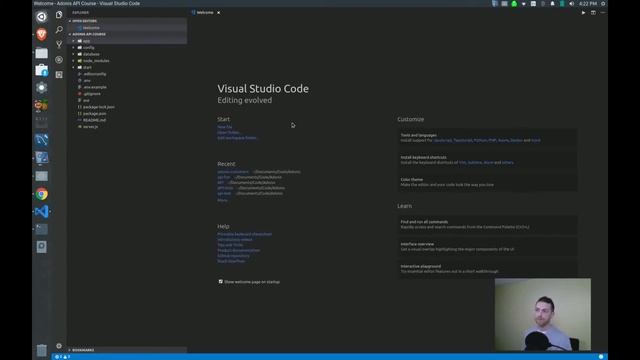Viewport: 640px width, 360px height.
Task: Select the Welcome editor tab
Action: coord(205,13)
